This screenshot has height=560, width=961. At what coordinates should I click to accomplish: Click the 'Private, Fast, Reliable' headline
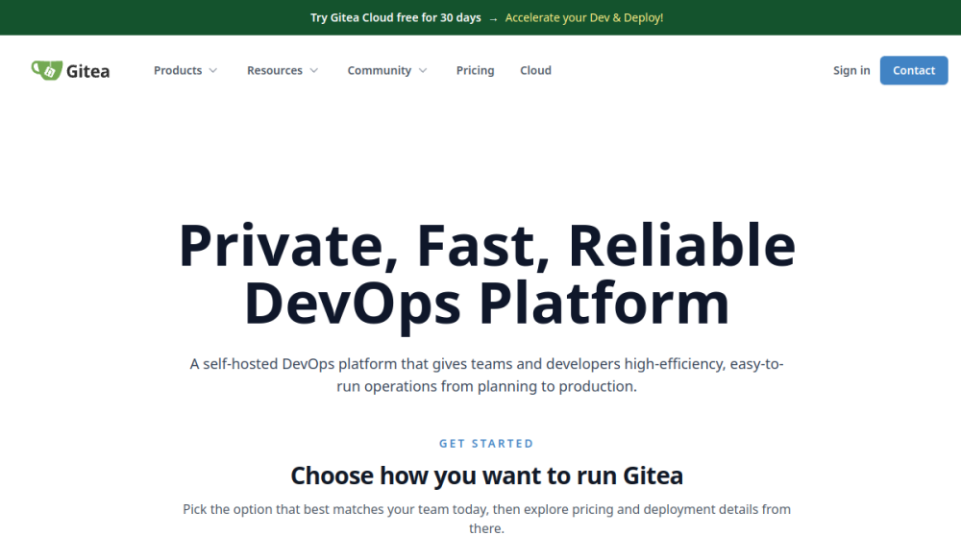tap(486, 246)
